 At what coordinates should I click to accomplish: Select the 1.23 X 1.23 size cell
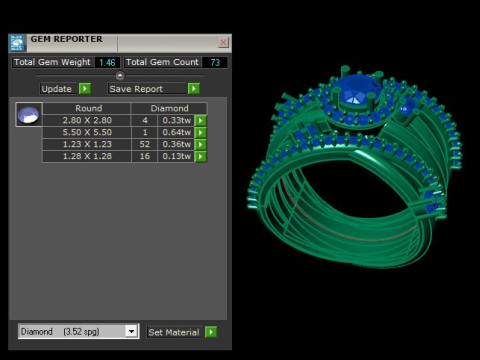point(87,144)
